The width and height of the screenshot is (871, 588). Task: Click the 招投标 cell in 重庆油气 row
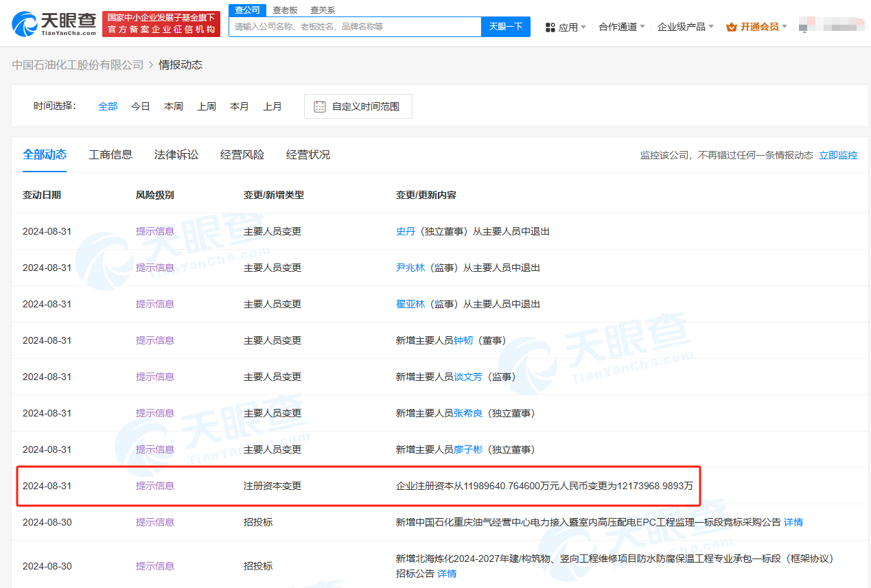(258, 522)
